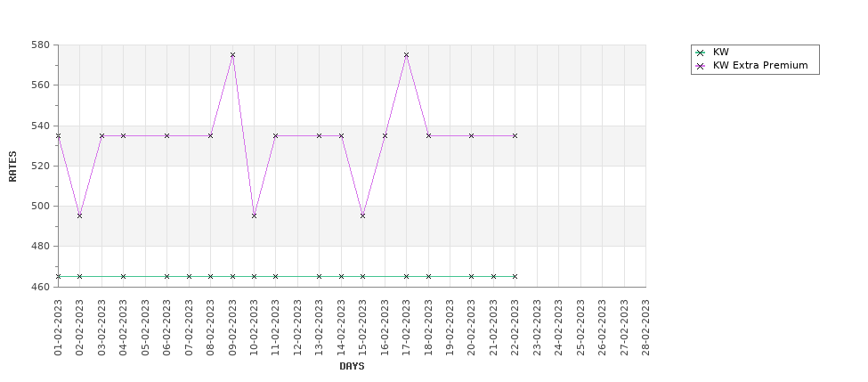Click the 520 y-axis tick label
Image resolution: width=868 pixels, height=382 pixels.
point(42,167)
